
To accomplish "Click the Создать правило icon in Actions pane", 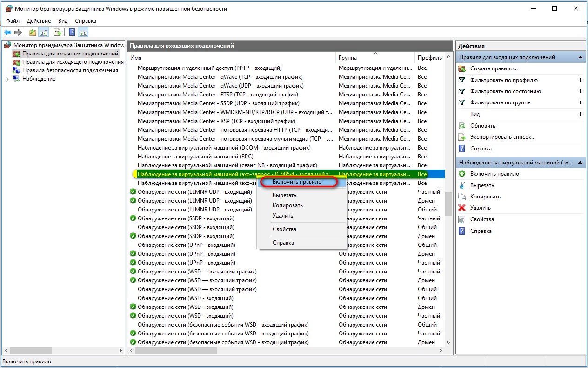I will 462,68.
